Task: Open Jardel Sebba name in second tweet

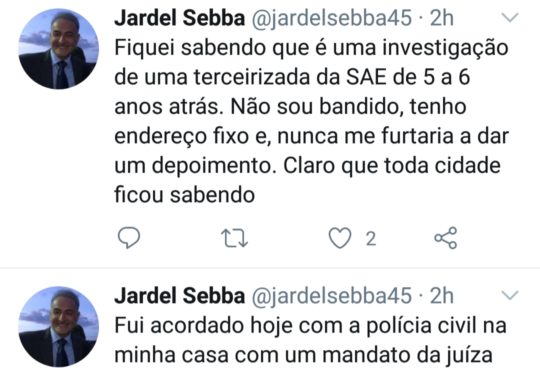Action: click(x=179, y=296)
